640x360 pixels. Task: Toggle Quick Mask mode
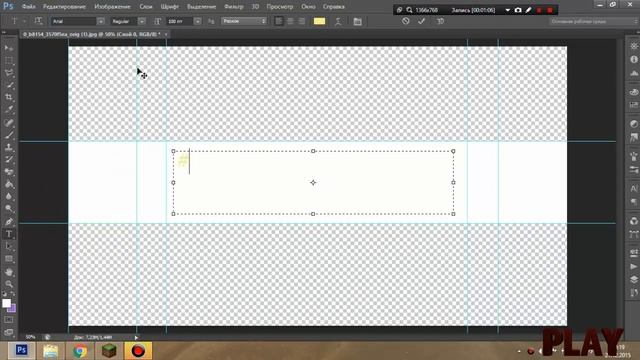[9, 320]
